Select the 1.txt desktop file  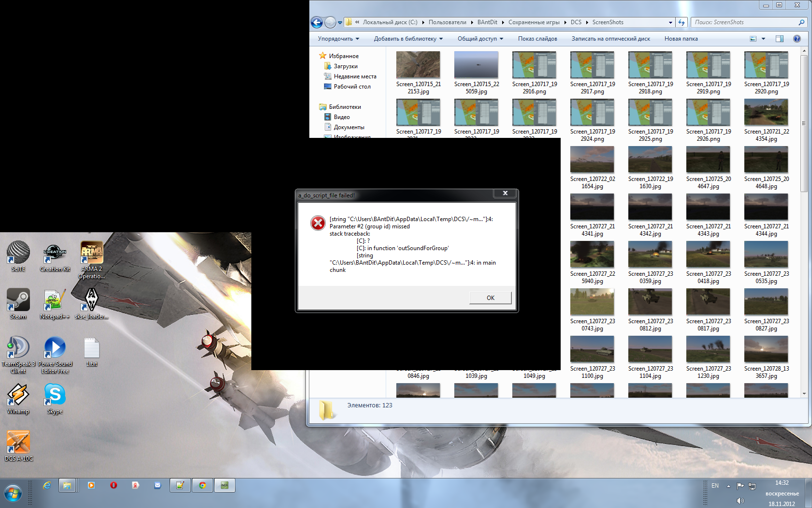tap(92, 352)
